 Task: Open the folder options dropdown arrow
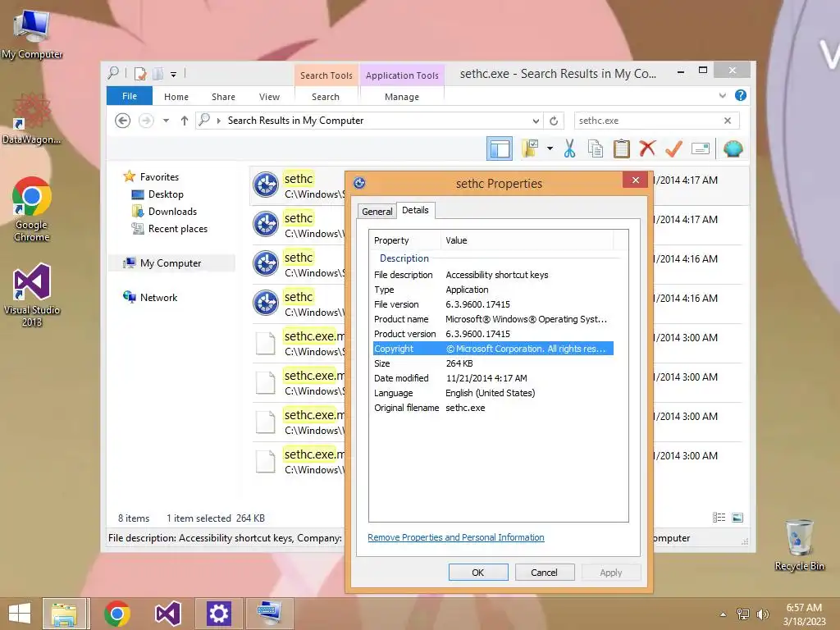click(550, 148)
